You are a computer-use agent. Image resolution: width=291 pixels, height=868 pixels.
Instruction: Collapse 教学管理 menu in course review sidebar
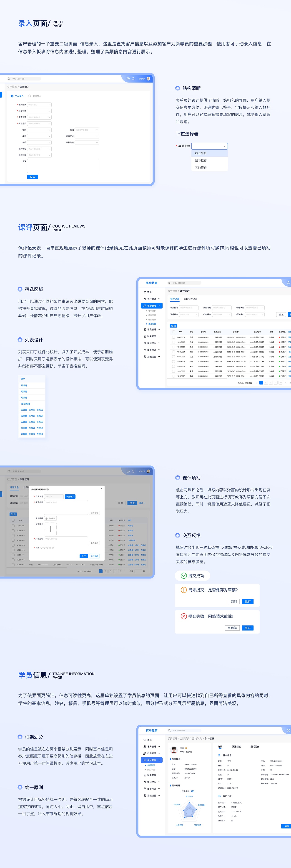(159, 306)
